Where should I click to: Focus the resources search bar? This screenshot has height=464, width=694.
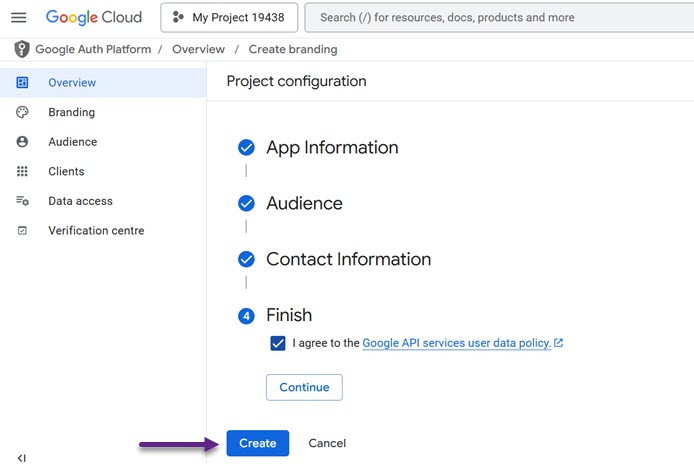point(500,18)
